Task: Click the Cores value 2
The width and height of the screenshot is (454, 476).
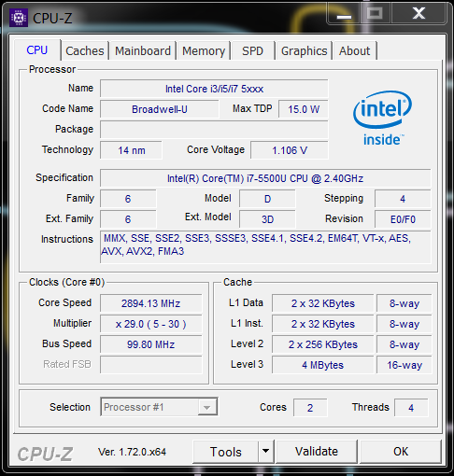Action: point(310,408)
